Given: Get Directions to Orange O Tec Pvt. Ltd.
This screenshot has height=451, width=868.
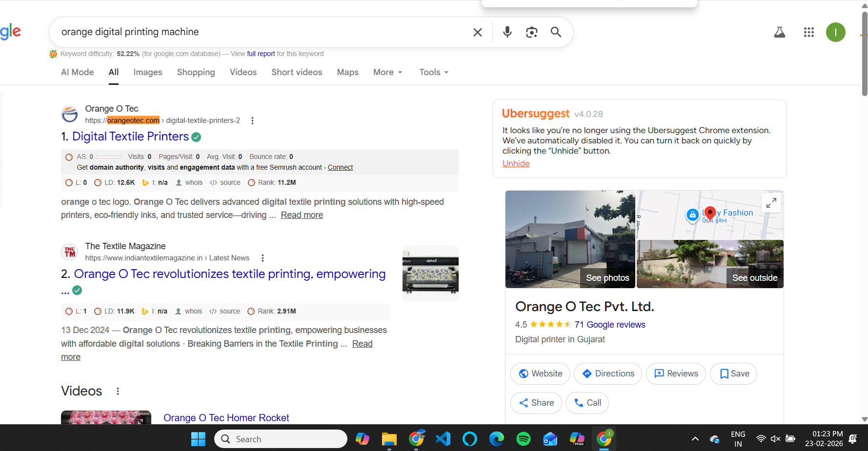Looking at the screenshot, I should [x=607, y=373].
